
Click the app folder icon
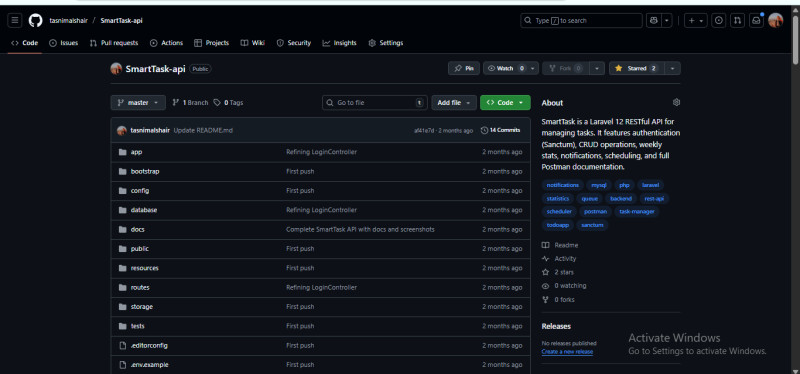[122, 152]
